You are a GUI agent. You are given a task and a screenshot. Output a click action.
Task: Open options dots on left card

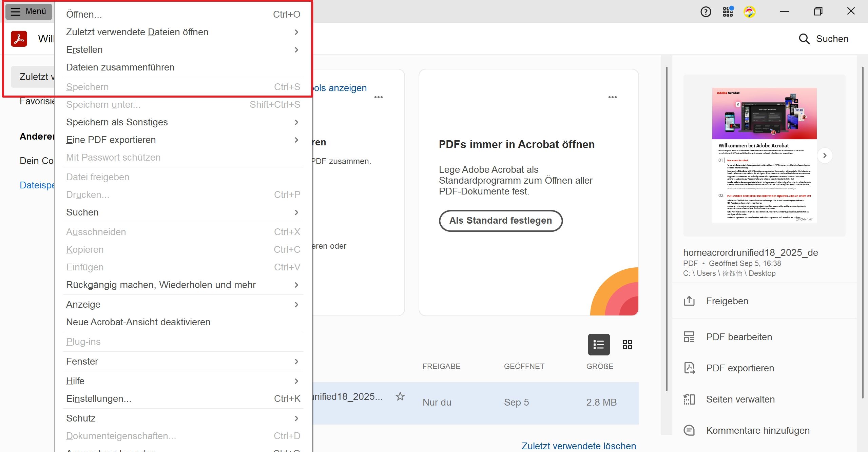pyautogui.click(x=379, y=97)
